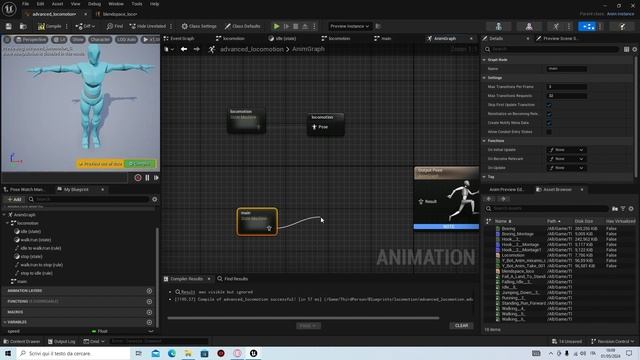640x360 pixels.
Task: Collapse the Graph Node details section
Action: 484,60
